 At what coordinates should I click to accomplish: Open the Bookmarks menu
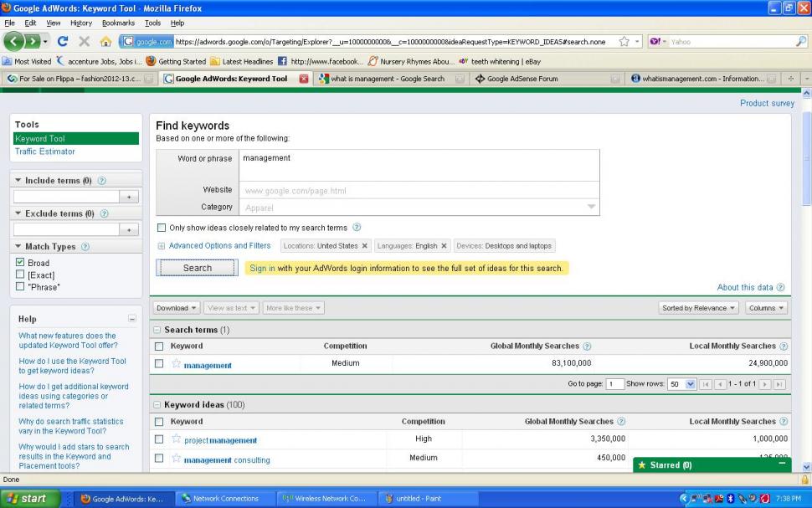[118, 23]
